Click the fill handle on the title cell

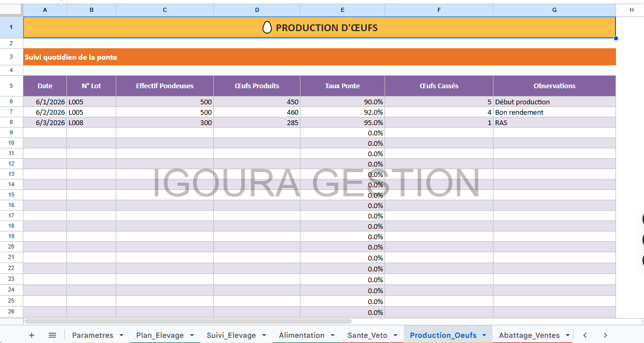616,38
